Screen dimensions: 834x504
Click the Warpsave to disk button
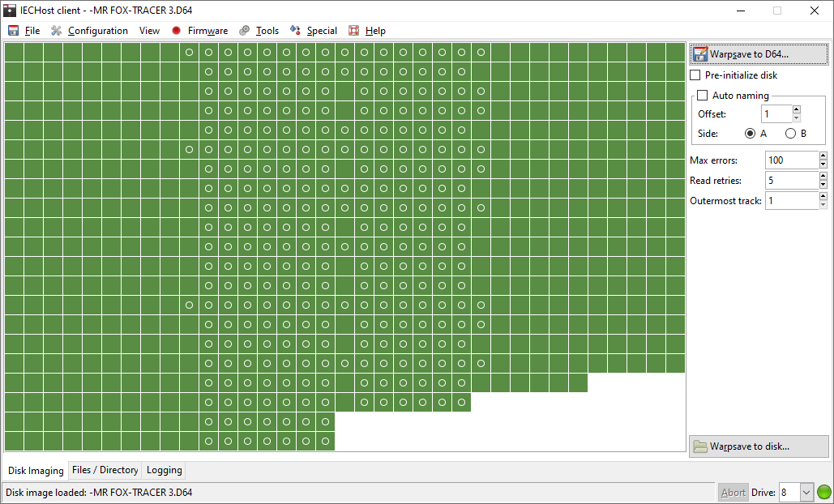click(x=759, y=446)
